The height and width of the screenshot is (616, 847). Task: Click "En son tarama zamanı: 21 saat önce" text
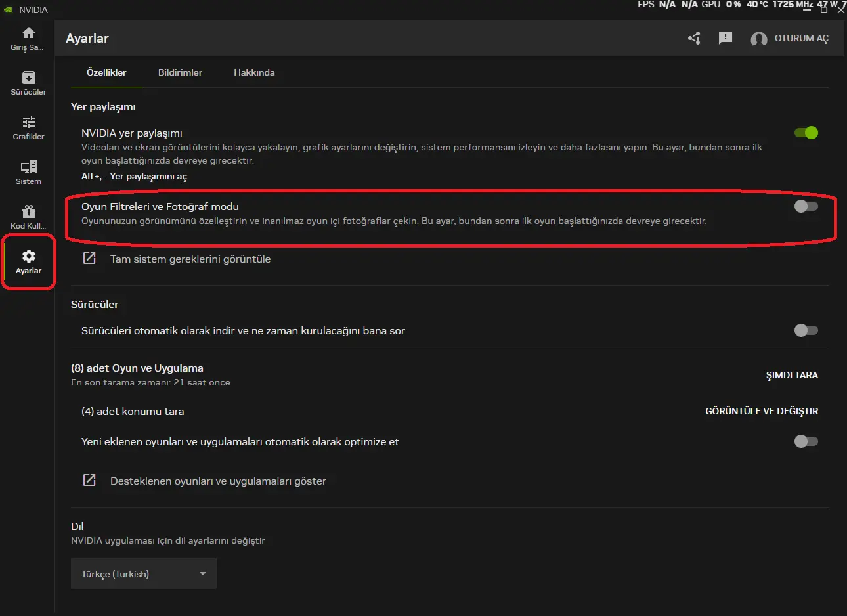point(150,382)
